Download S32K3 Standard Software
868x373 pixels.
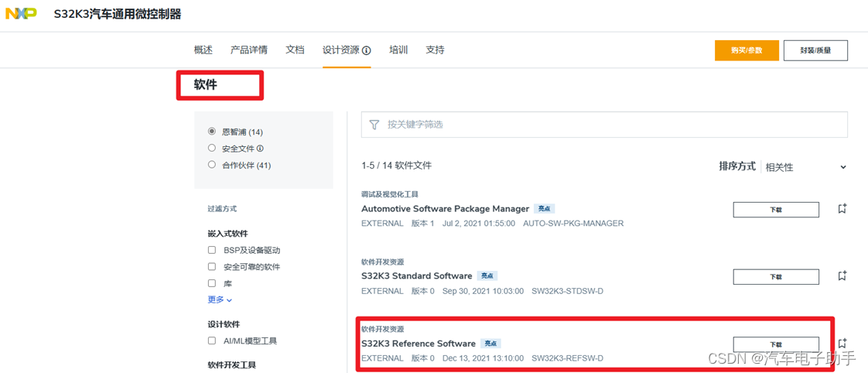pyautogui.click(x=776, y=277)
